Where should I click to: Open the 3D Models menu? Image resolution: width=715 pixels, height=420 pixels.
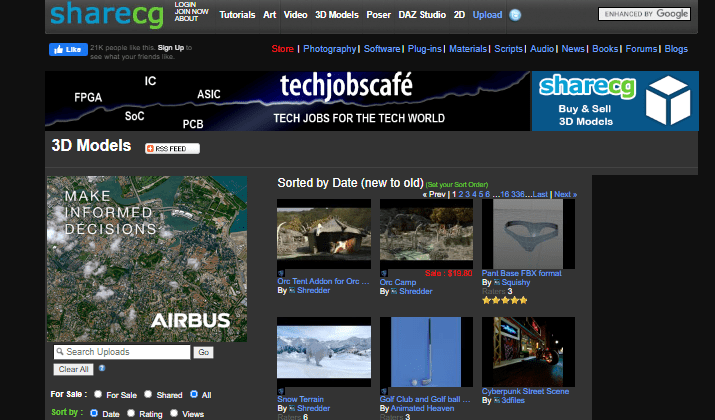tap(337, 15)
